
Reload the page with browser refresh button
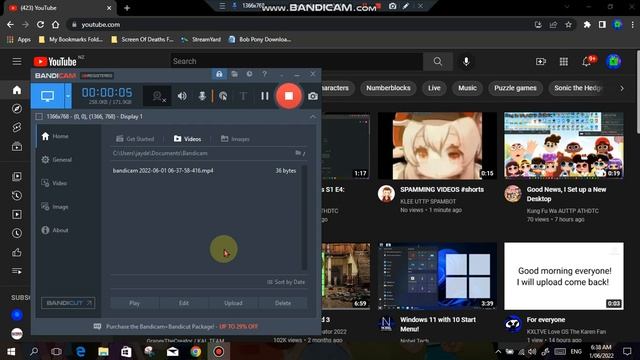click(x=40, y=24)
